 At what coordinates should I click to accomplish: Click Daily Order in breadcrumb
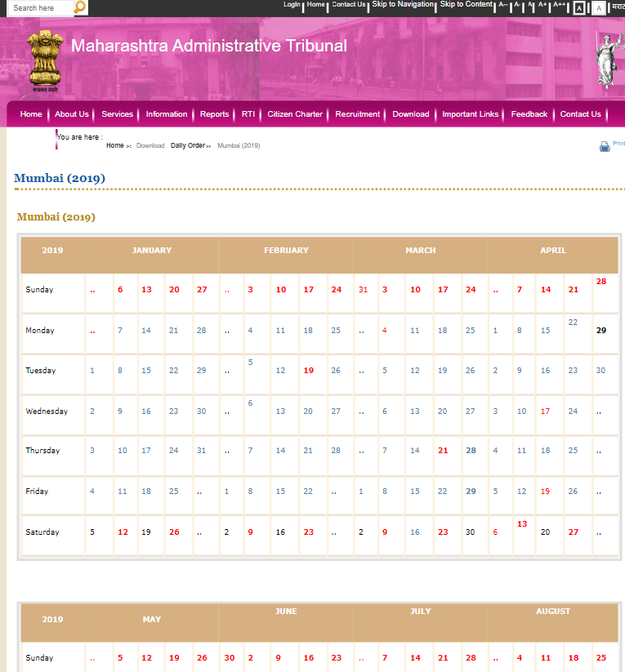pyautogui.click(x=187, y=145)
